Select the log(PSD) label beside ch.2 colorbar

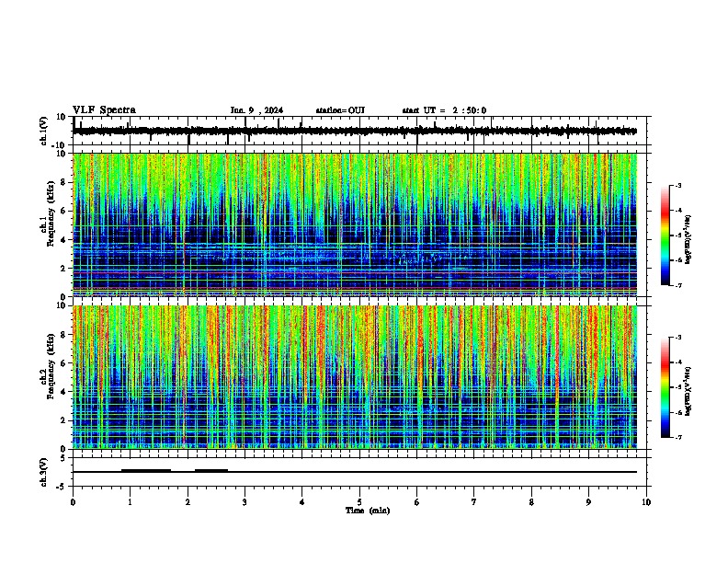tap(688, 391)
